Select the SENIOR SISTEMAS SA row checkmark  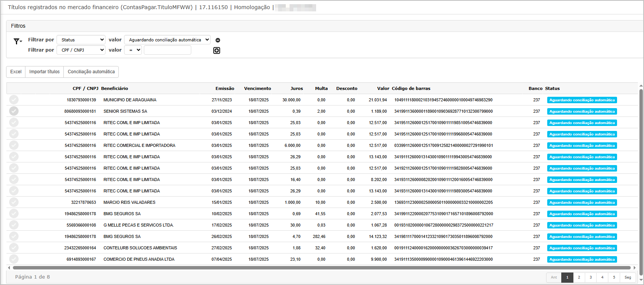coord(14,111)
